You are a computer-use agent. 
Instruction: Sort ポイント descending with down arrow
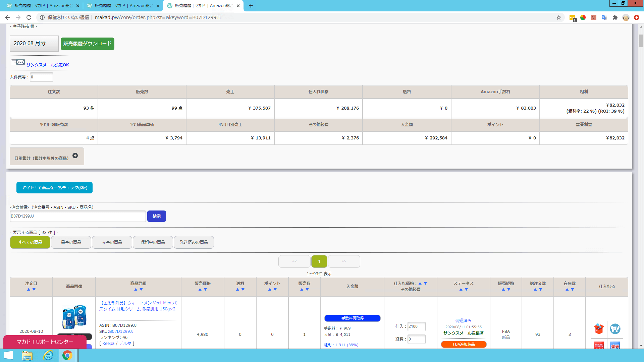[x=275, y=290]
